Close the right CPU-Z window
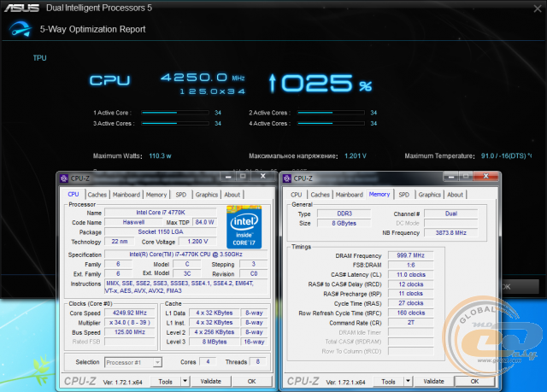The width and height of the screenshot is (547, 392). [x=485, y=176]
